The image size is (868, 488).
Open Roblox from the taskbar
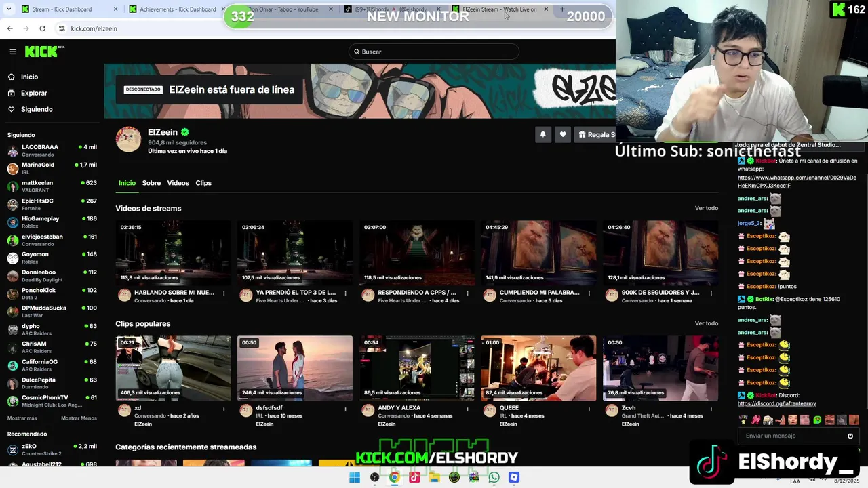(514, 477)
